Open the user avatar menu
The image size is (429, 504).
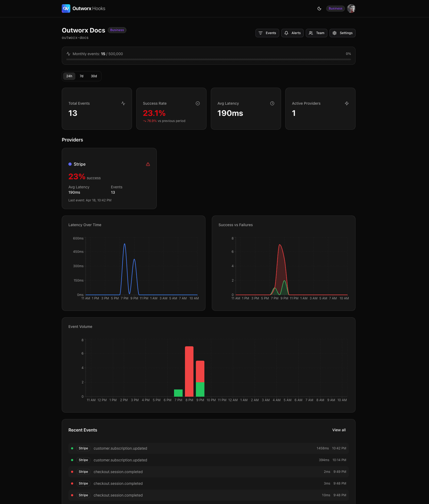(351, 9)
